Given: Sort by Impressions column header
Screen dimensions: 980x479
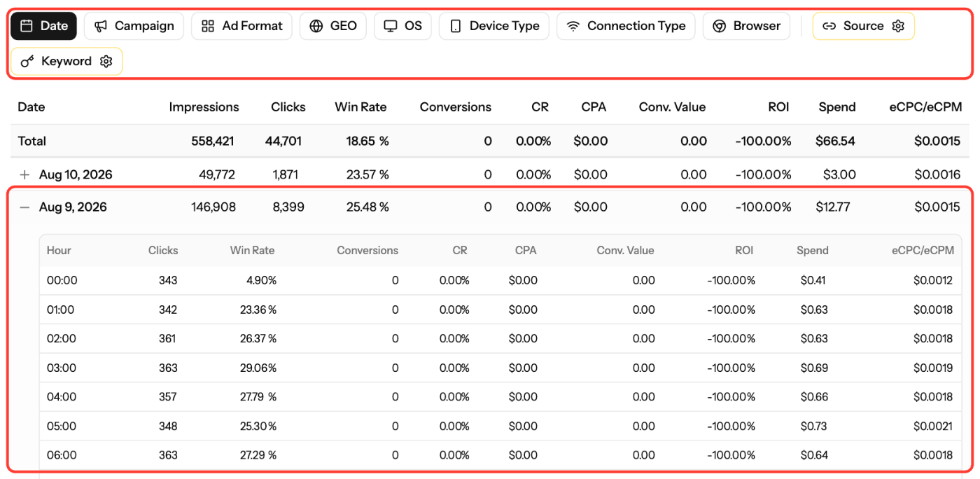Looking at the screenshot, I should pyautogui.click(x=204, y=107).
